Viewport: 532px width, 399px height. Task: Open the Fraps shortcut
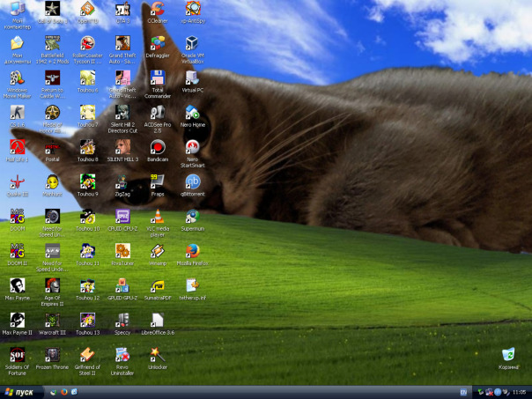(158, 182)
